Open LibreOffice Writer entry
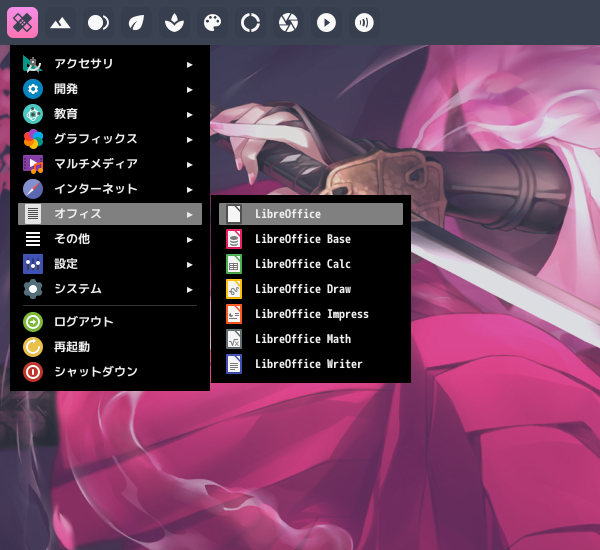This screenshot has height=550, width=600. (x=311, y=364)
